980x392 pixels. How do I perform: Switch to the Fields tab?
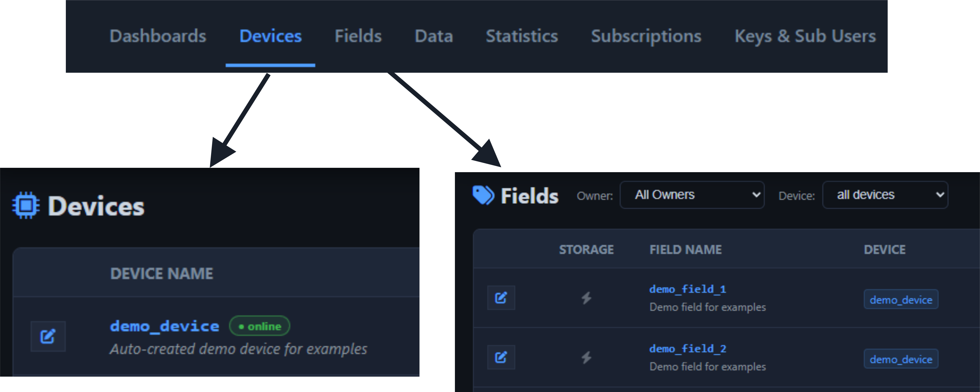pos(358,36)
